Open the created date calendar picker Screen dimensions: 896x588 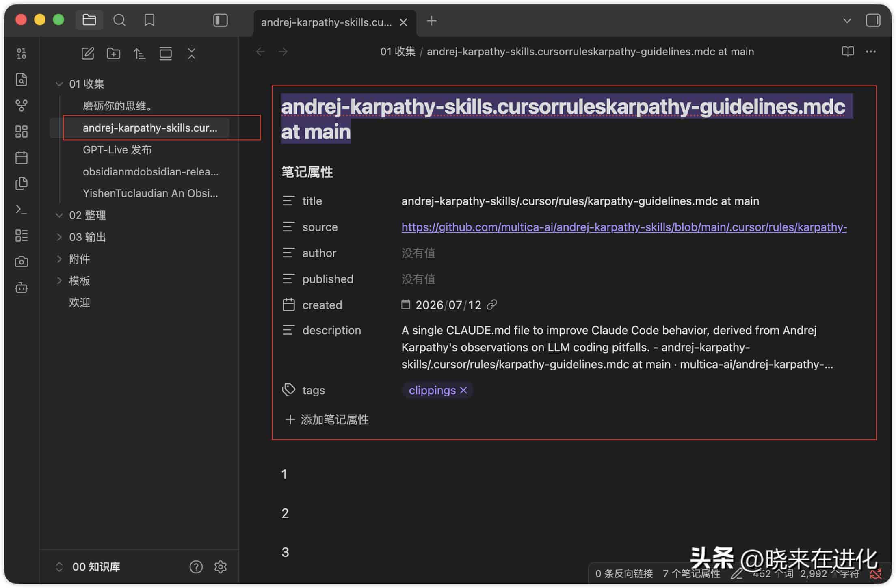[405, 304]
